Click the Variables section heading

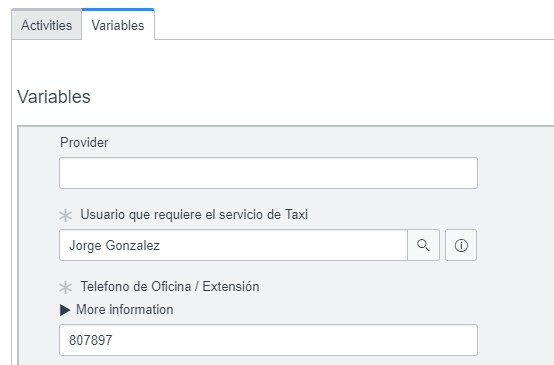click(54, 97)
